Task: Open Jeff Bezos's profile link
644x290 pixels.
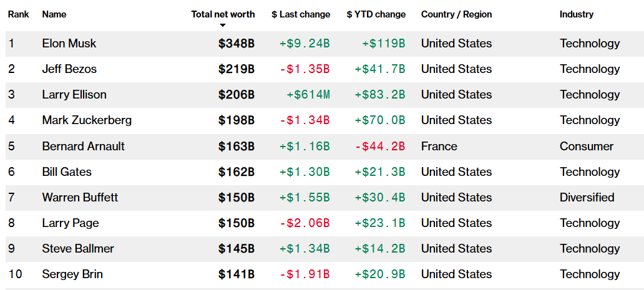Action: 69,69
